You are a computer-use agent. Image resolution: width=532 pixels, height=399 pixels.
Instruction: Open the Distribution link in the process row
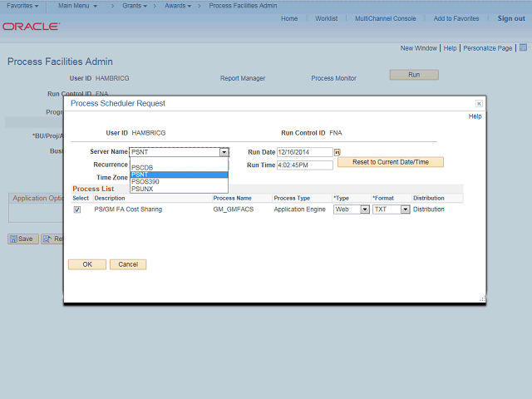[429, 209]
